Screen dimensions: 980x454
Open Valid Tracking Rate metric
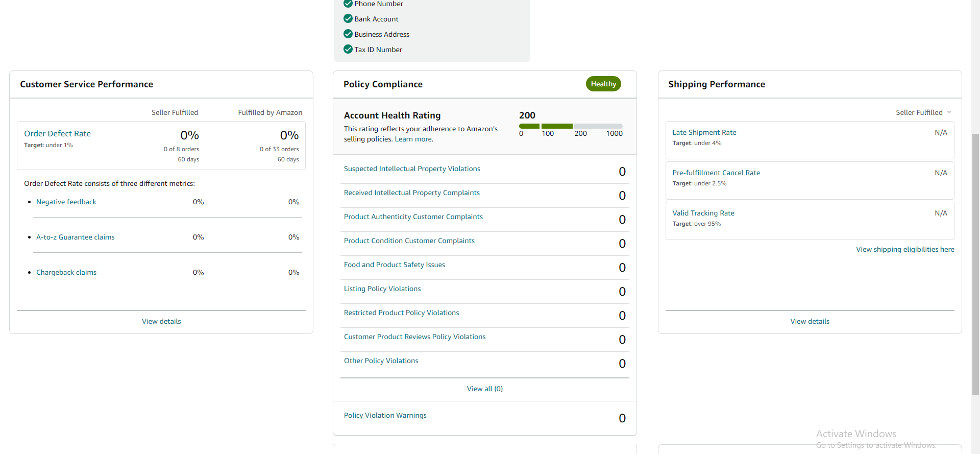point(703,213)
